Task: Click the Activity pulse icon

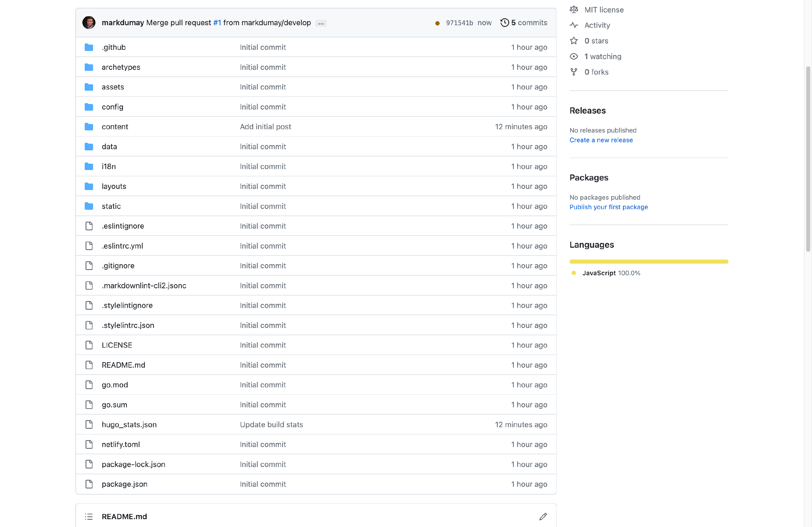Action: [574, 25]
